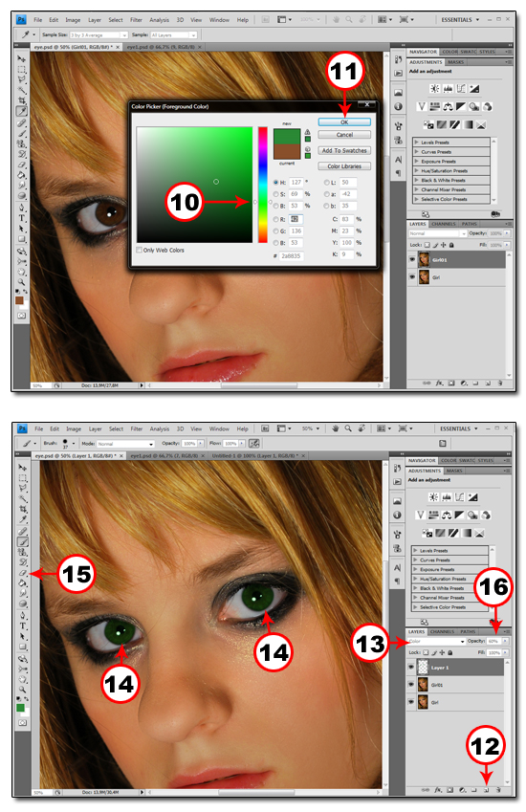Select the Eraser tool pointed to by marker 15
The height and width of the screenshot is (812, 526).
tap(23, 573)
